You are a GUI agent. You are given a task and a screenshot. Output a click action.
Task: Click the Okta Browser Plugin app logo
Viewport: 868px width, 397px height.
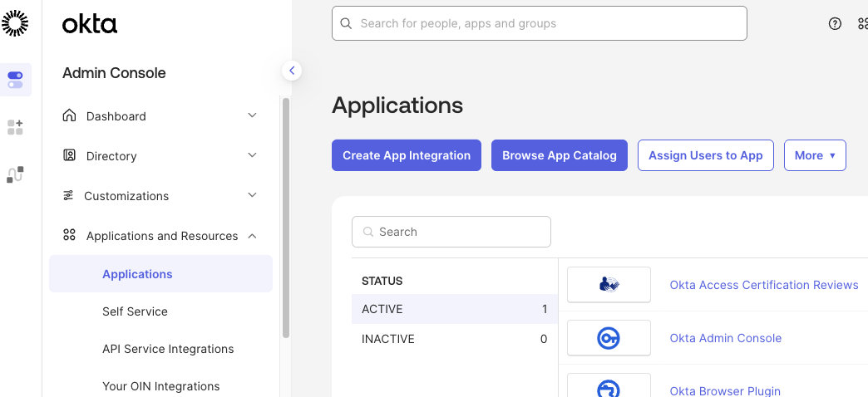(x=609, y=385)
